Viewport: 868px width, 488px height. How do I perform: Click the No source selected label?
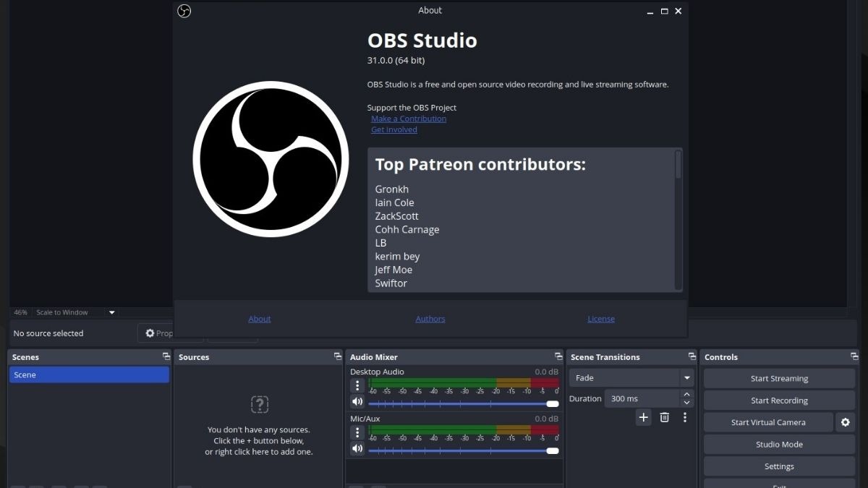tap(48, 333)
